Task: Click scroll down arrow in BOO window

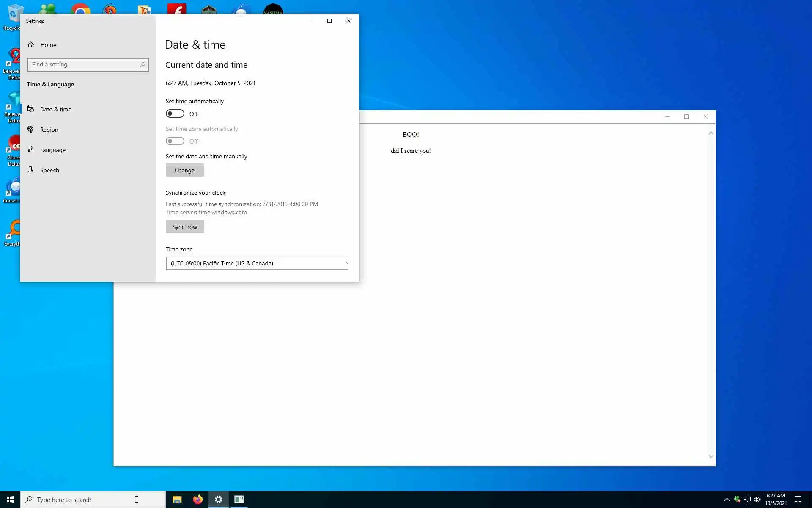Action: [711, 456]
